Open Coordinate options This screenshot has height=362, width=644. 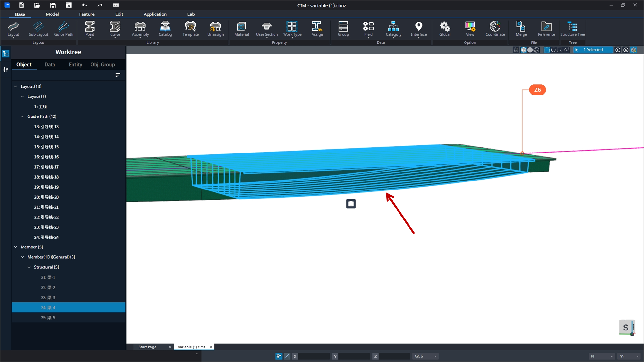495,29
